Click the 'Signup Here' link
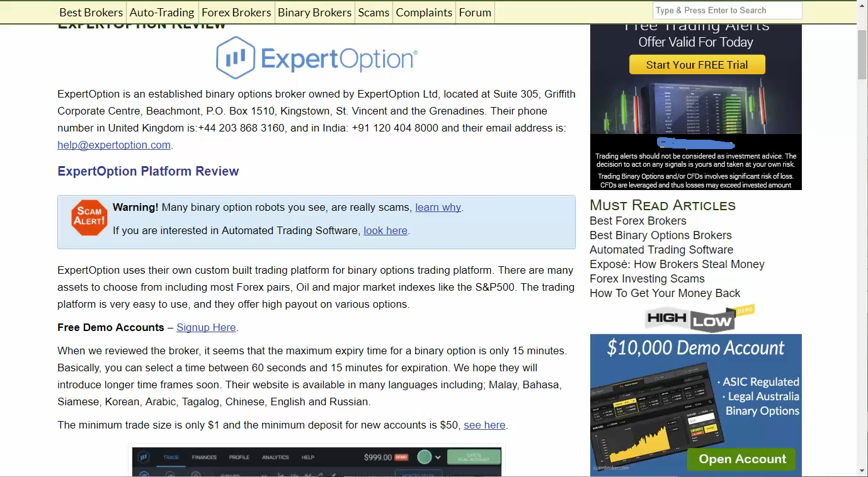Image resolution: width=868 pixels, height=477 pixels. click(x=206, y=327)
